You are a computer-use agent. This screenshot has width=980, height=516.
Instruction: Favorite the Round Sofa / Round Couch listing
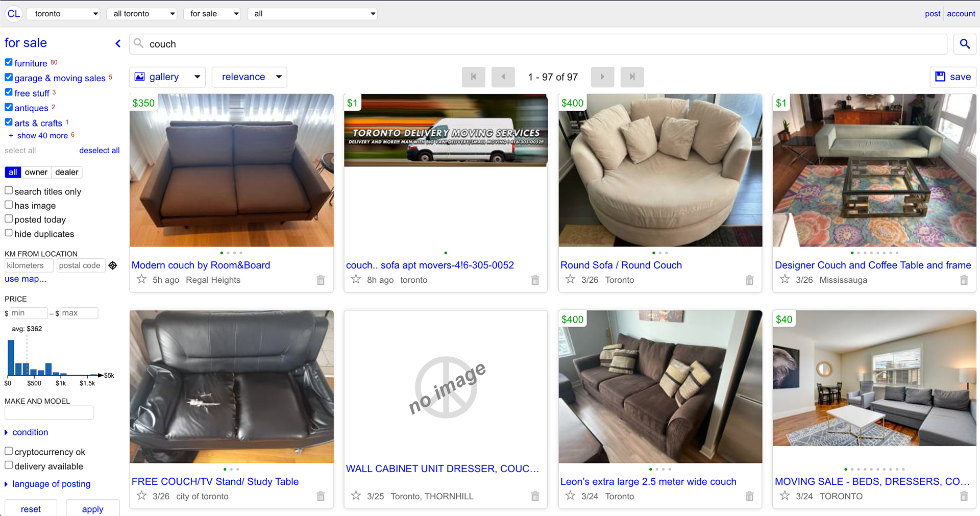[x=571, y=279]
